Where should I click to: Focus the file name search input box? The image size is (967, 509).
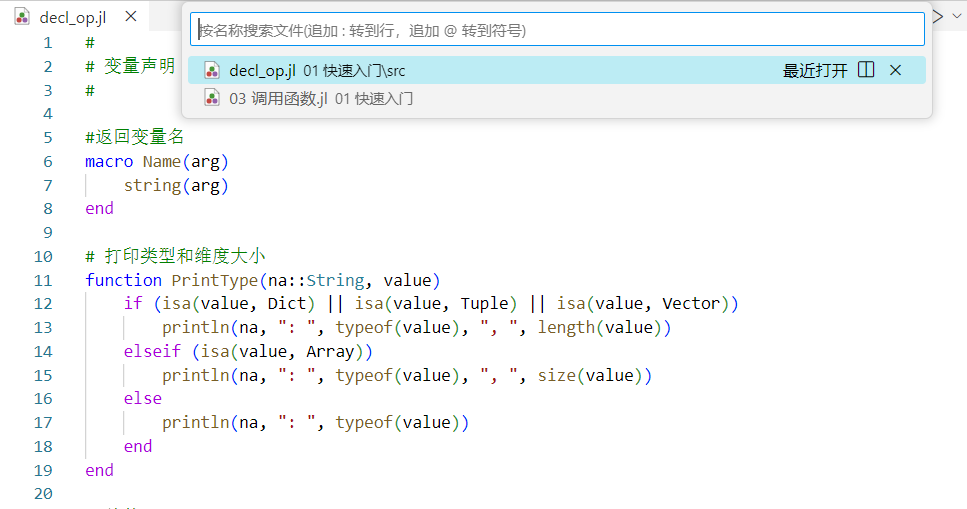point(557,30)
